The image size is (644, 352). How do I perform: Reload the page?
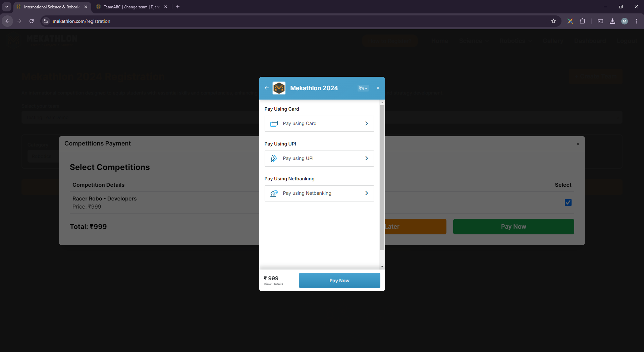(32, 21)
